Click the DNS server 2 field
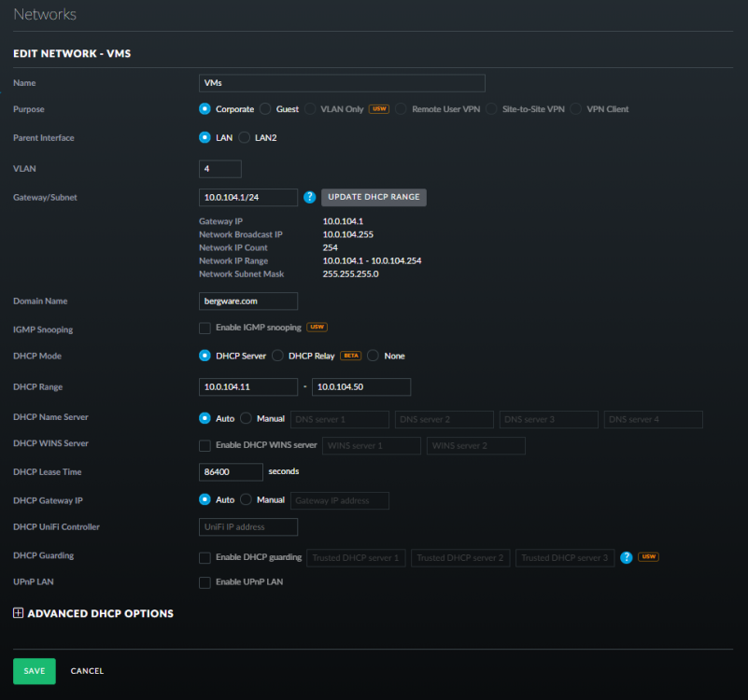Viewport: 748px width, 700px height. click(x=445, y=420)
